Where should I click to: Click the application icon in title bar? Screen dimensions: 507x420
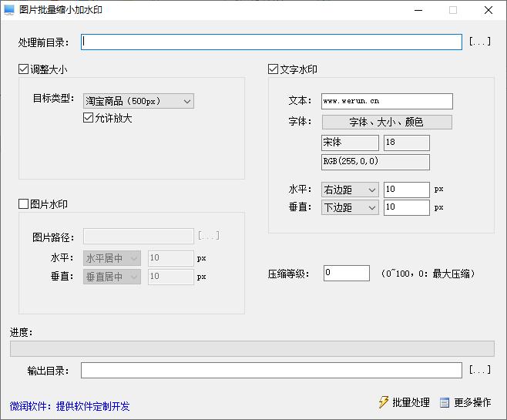(9, 10)
